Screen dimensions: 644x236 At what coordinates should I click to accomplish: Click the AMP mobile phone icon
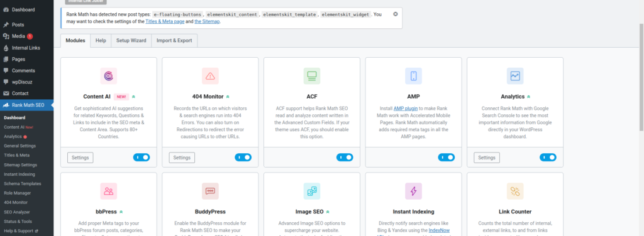point(413,76)
